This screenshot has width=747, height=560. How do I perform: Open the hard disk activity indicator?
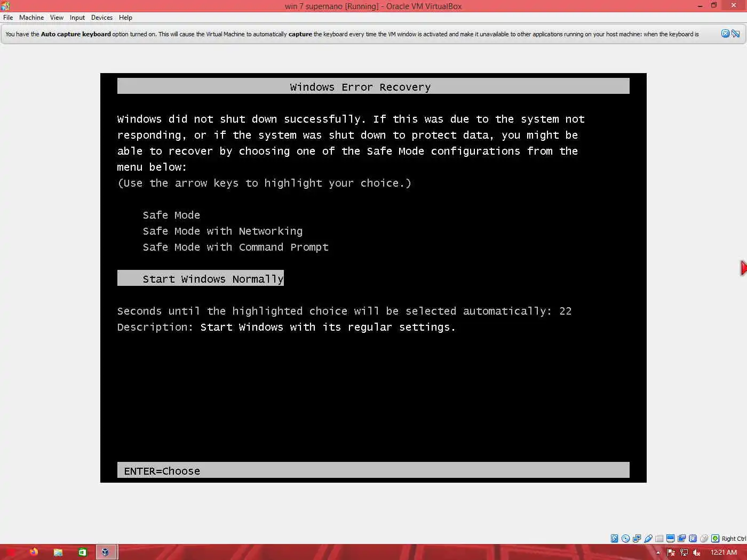tap(614, 538)
